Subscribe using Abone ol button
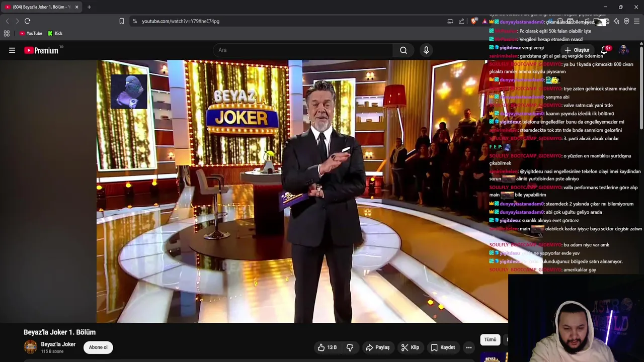644x362 pixels. click(98, 347)
